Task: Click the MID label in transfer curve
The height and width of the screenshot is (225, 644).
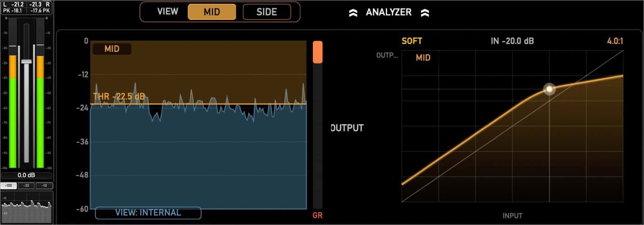Action: [423, 58]
